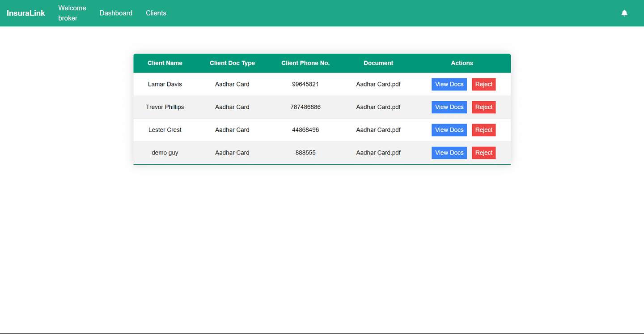Click the Welcome broker text
644x334 pixels.
72,13
